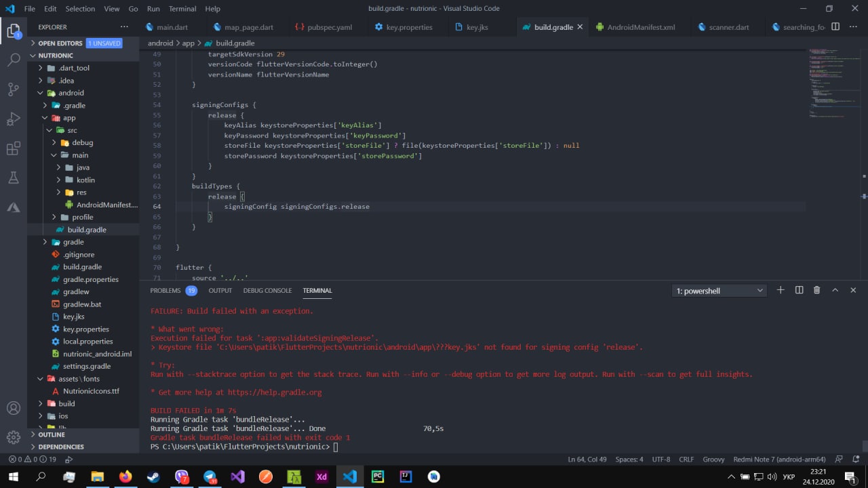Open Adobe XD from the taskbar
Viewport: 868px width, 488px height.
[321, 476]
